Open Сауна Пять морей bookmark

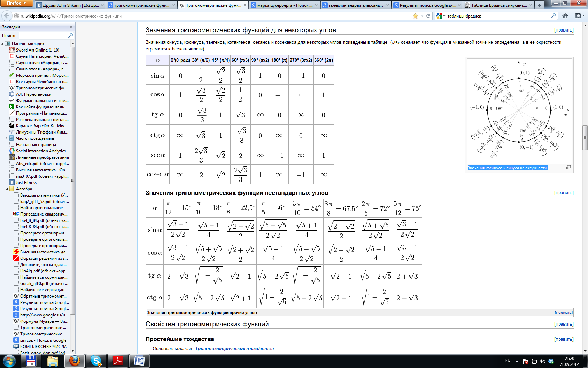coord(39,56)
